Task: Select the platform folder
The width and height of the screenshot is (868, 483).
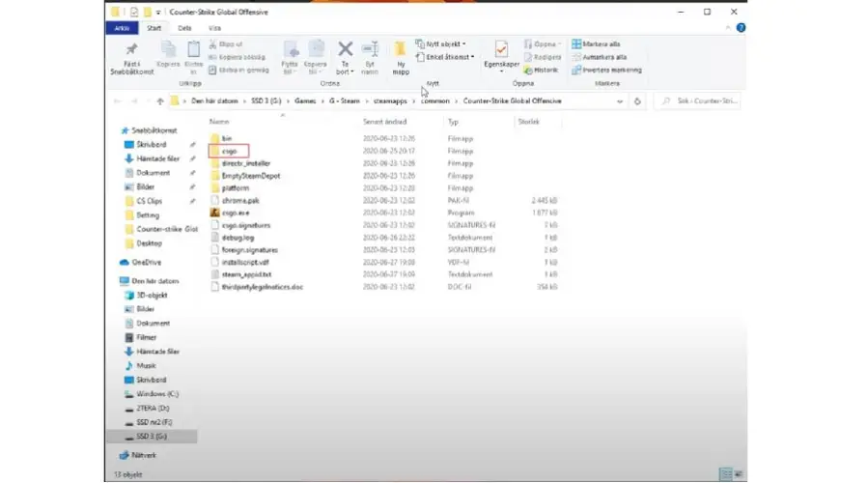Action: pyautogui.click(x=230, y=188)
